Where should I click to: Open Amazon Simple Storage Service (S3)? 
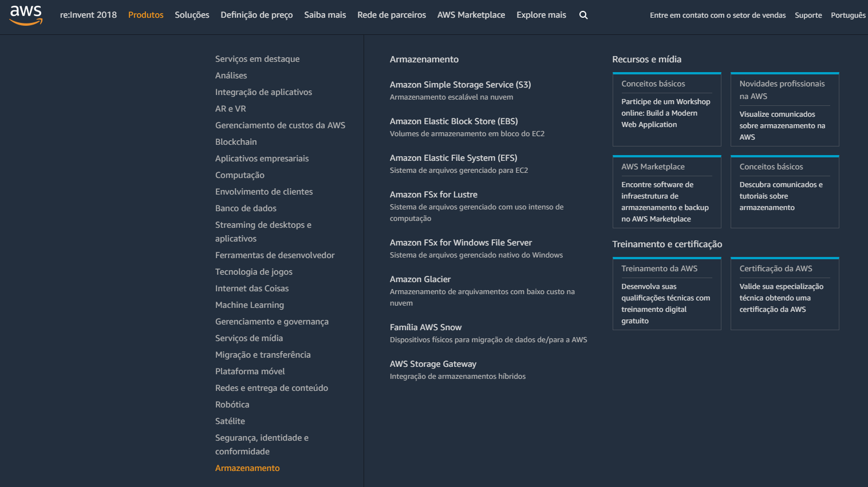[x=460, y=85]
